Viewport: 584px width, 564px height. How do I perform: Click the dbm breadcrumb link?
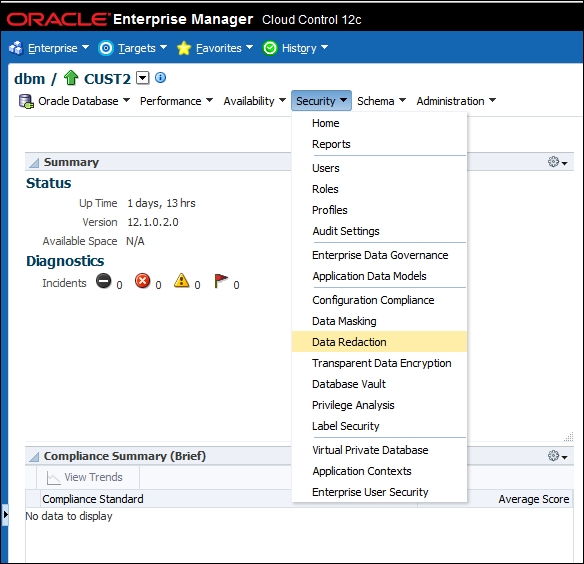tap(29, 79)
